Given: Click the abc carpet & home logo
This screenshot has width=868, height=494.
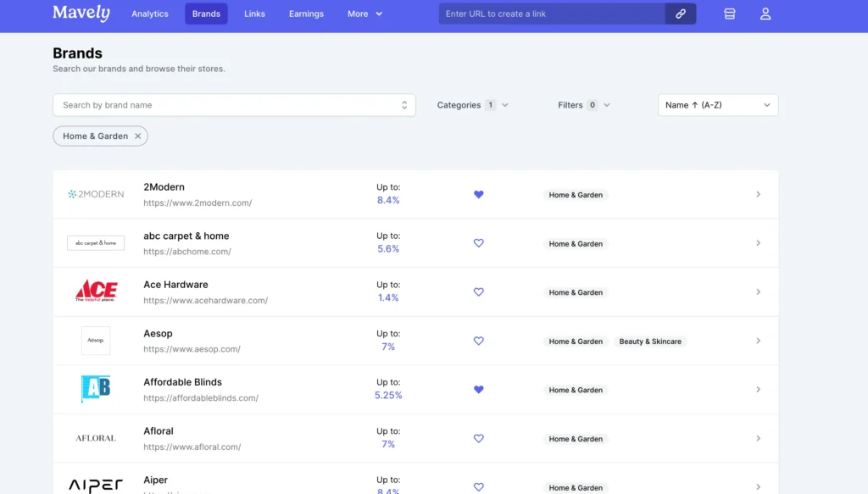Looking at the screenshot, I should coord(96,243).
